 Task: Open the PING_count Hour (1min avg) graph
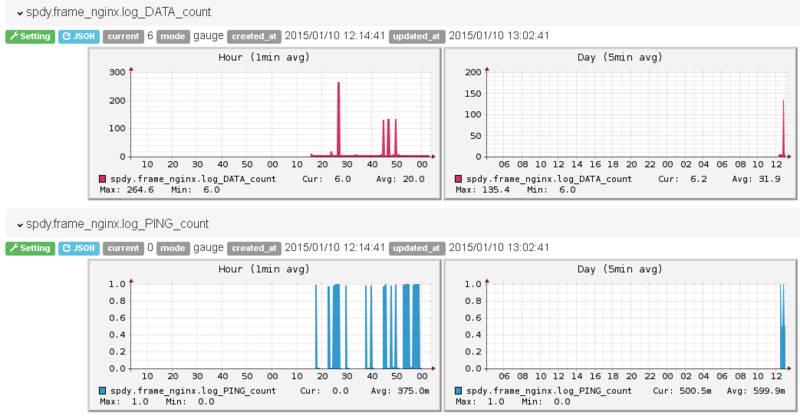tap(264, 335)
